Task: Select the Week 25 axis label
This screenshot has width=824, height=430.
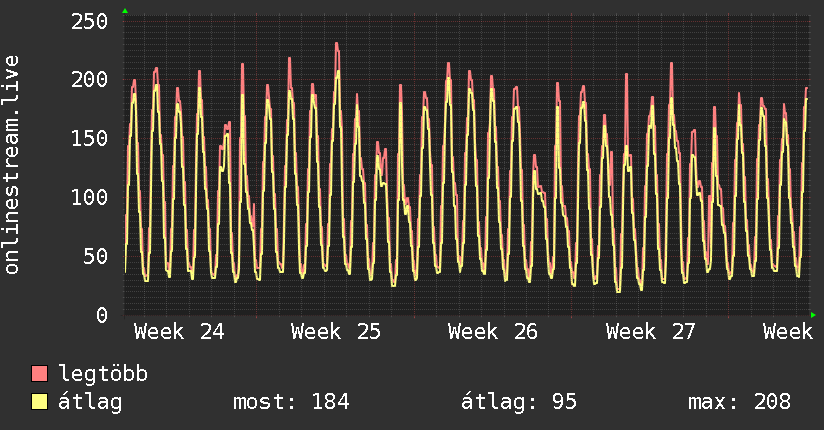Action: tap(336, 332)
